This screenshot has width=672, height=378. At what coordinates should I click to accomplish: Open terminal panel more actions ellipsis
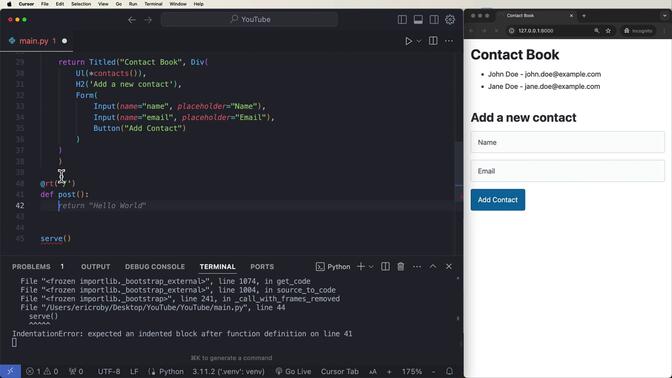pos(417,267)
